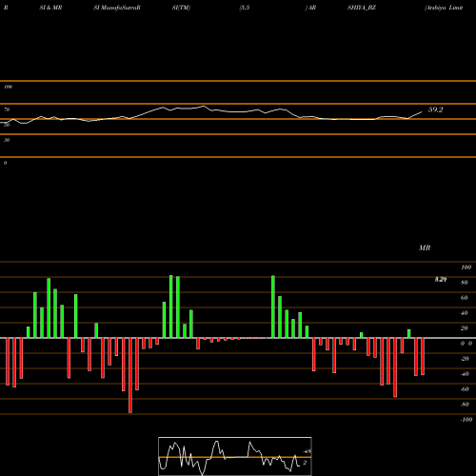Click the 80 label on the MR axis
Image resolution: width=476 pixels, height=476 pixels.
[x=465, y=283]
